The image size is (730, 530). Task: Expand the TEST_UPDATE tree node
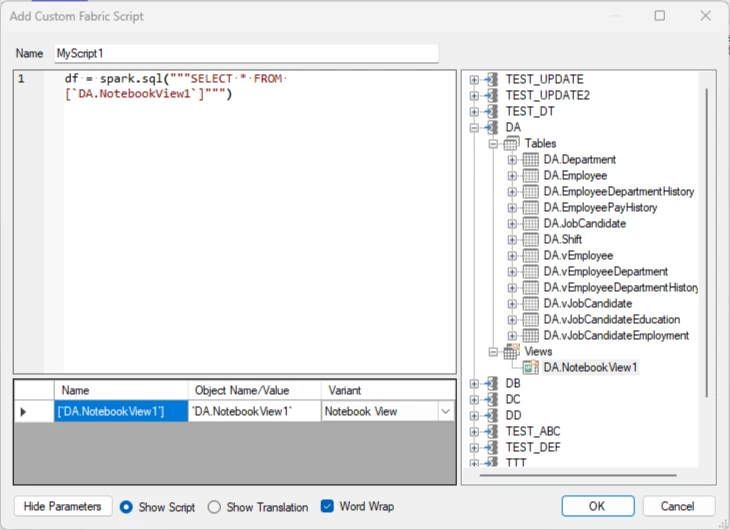point(474,80)
